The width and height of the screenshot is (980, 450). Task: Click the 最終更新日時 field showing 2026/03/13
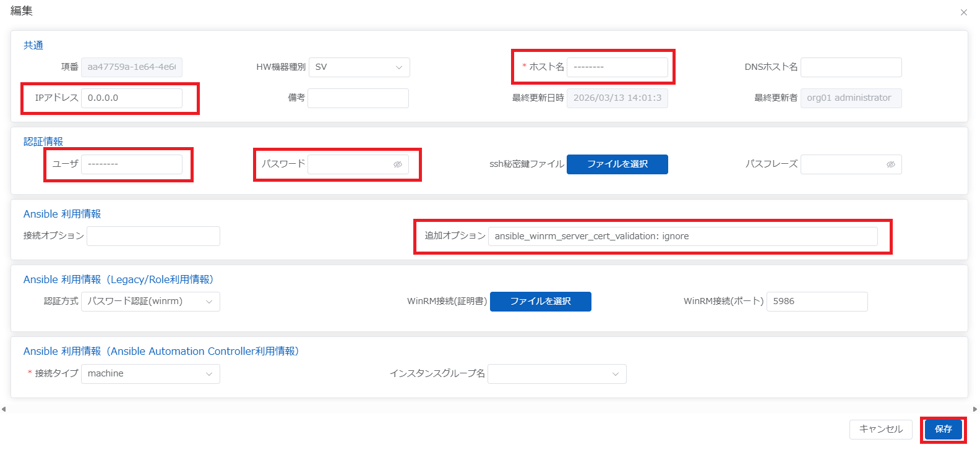(617, 98)
